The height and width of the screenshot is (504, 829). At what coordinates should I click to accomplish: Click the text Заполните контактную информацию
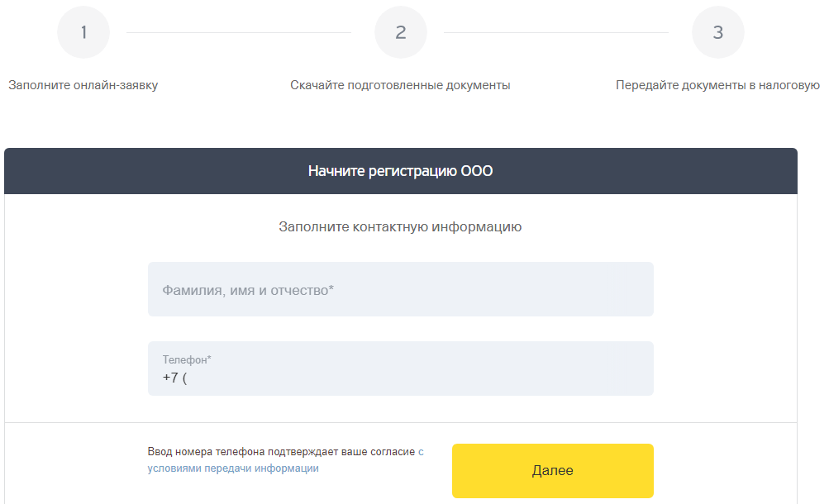tap(400, 226)
